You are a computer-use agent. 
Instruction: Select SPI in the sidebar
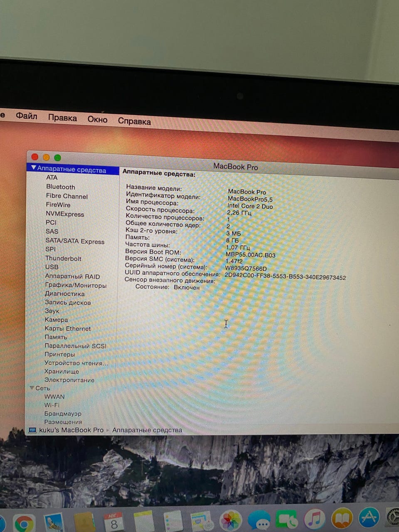pyautogui.click(x=50, y=249)
